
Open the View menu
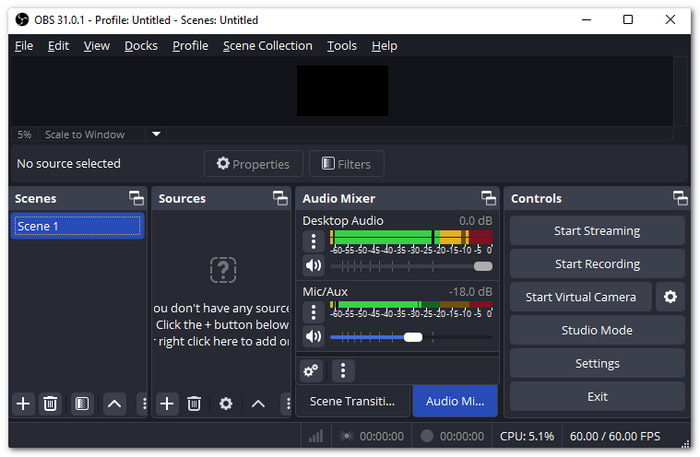click(96, 46)
